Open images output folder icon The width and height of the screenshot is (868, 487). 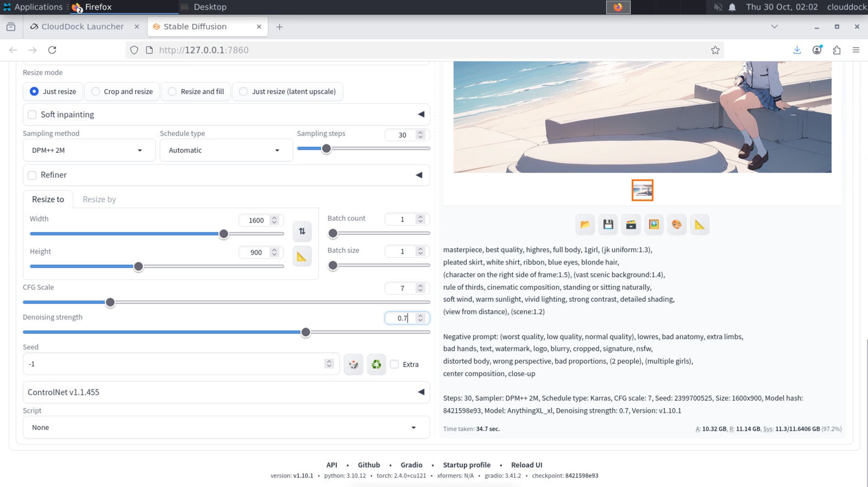point(585,225)
